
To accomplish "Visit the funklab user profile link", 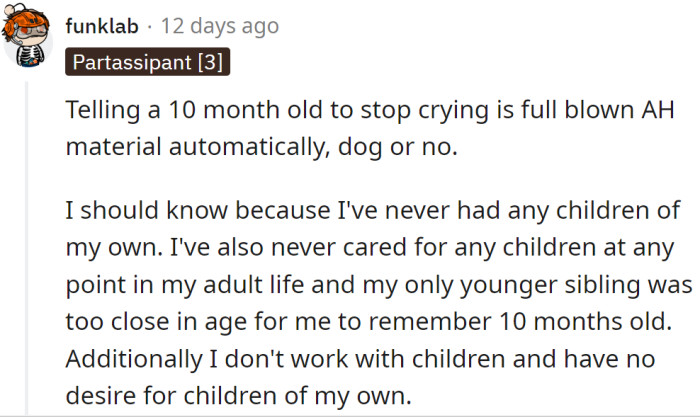I will coord(102,26).
